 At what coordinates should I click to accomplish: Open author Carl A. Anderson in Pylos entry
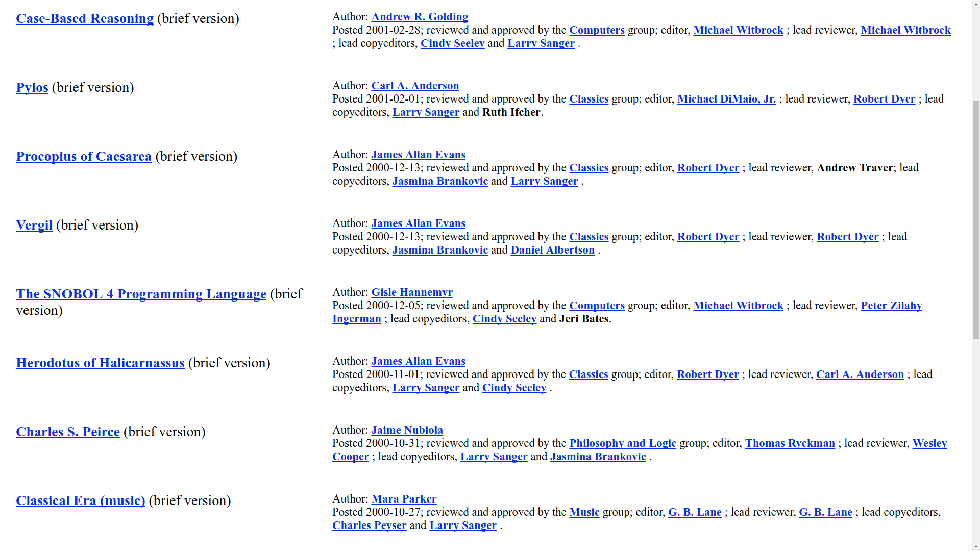click(415, 86)
